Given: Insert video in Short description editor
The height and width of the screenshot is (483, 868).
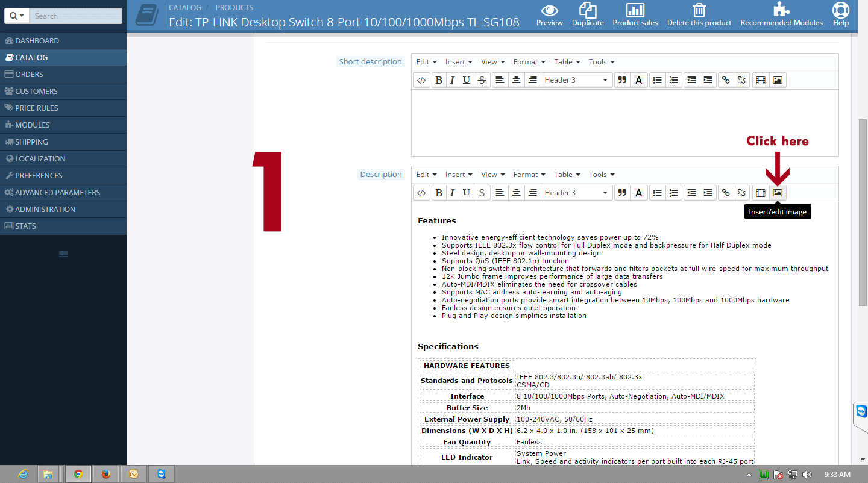Looking at the screenshot, I should (x=761, y=80).
